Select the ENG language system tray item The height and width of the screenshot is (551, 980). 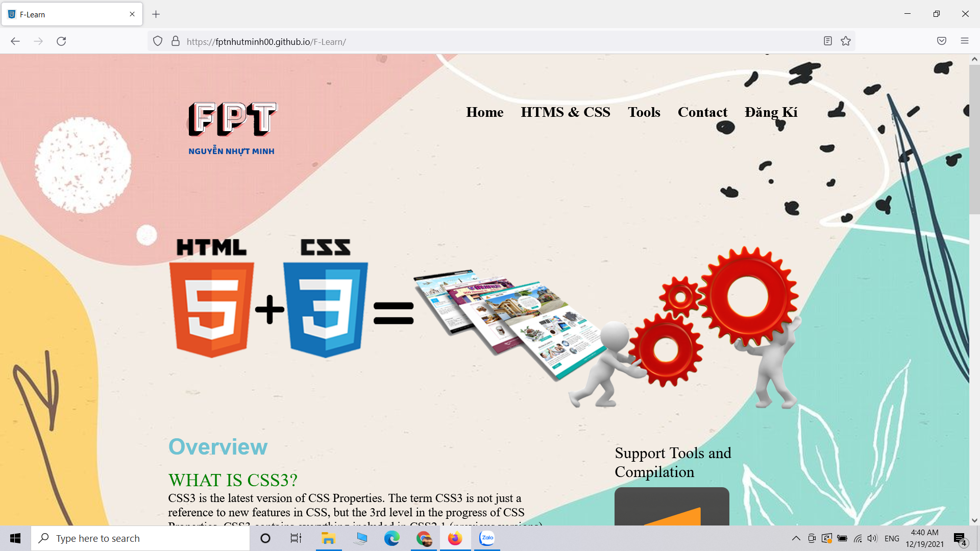point(891,538)
